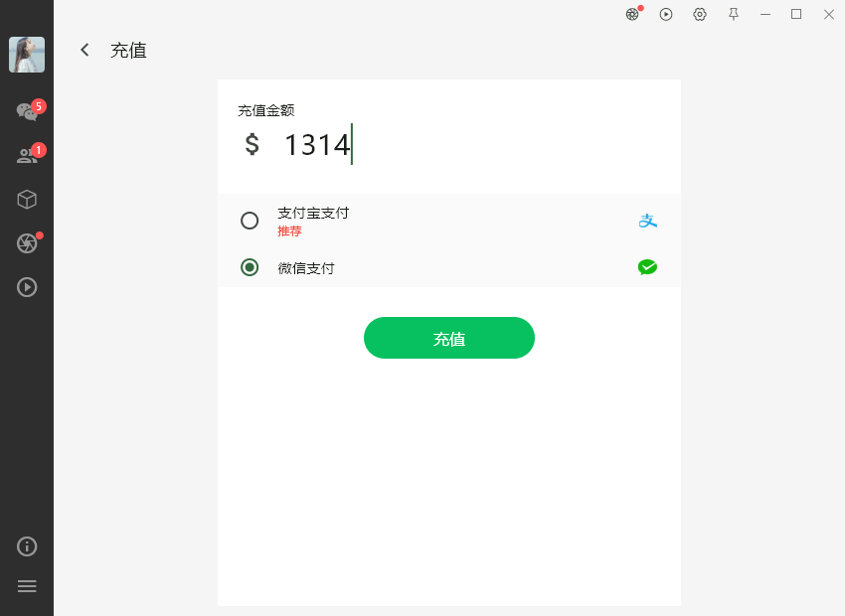This screenshot has width=845, height=616.
Task: Pin window with the pin icon
Action: click(x=734, y=15)
